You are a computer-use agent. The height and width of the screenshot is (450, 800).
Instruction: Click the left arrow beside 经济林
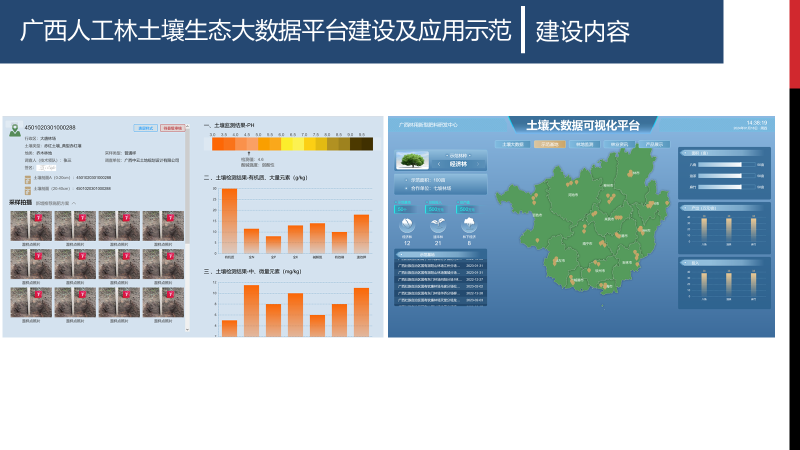[438, 165]
